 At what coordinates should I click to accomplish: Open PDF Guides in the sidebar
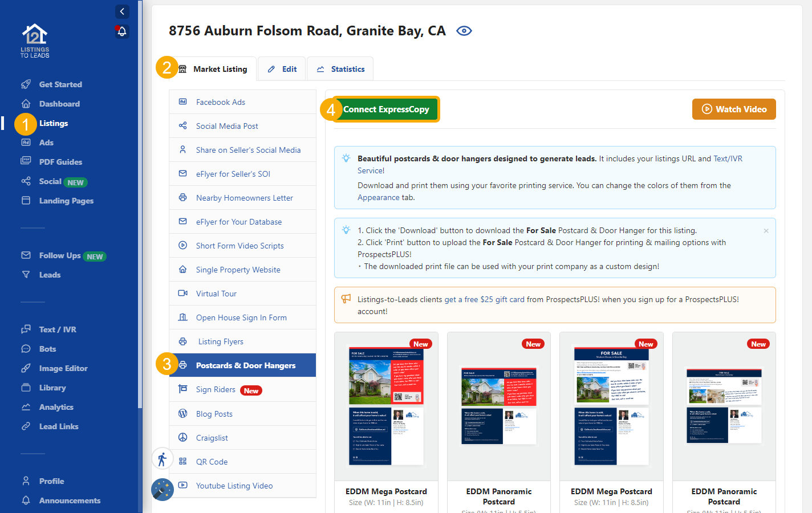pos(60,162)
